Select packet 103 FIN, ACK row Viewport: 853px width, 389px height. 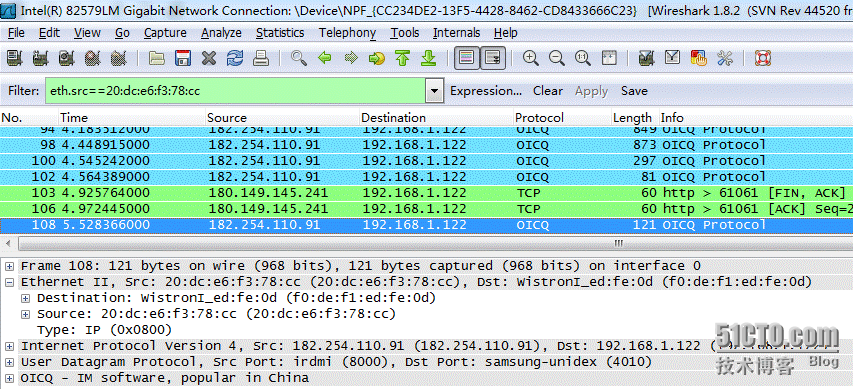(426, 193)
